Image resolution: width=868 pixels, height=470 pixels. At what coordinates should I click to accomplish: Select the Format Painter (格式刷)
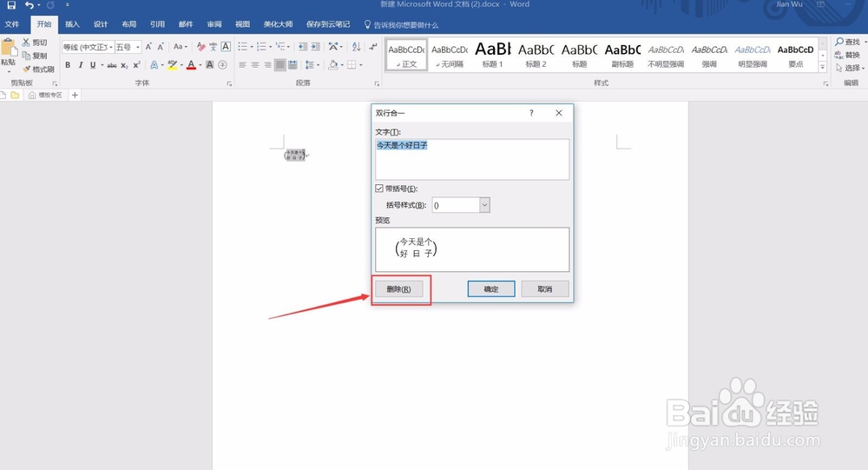[x=38, y=69]
